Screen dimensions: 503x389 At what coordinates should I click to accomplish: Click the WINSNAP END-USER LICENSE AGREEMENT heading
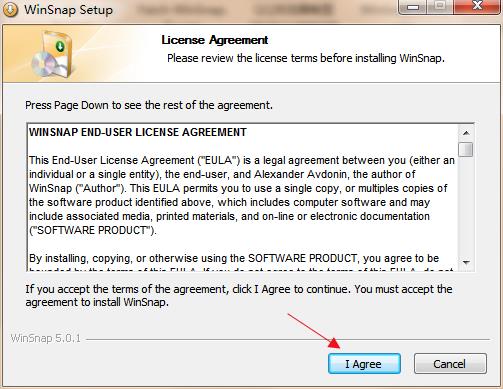(x=138, y=132)
